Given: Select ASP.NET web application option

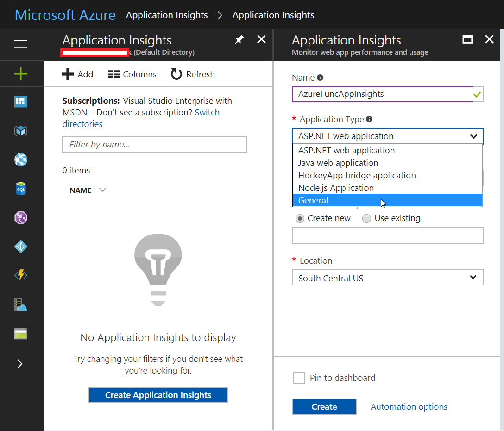Looking at the screenshot, I should click(387, 151).
